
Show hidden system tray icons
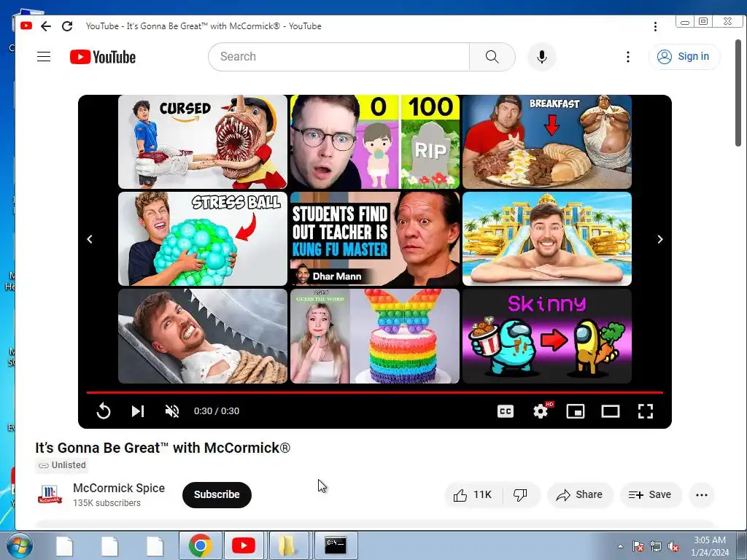click(620, 546)
